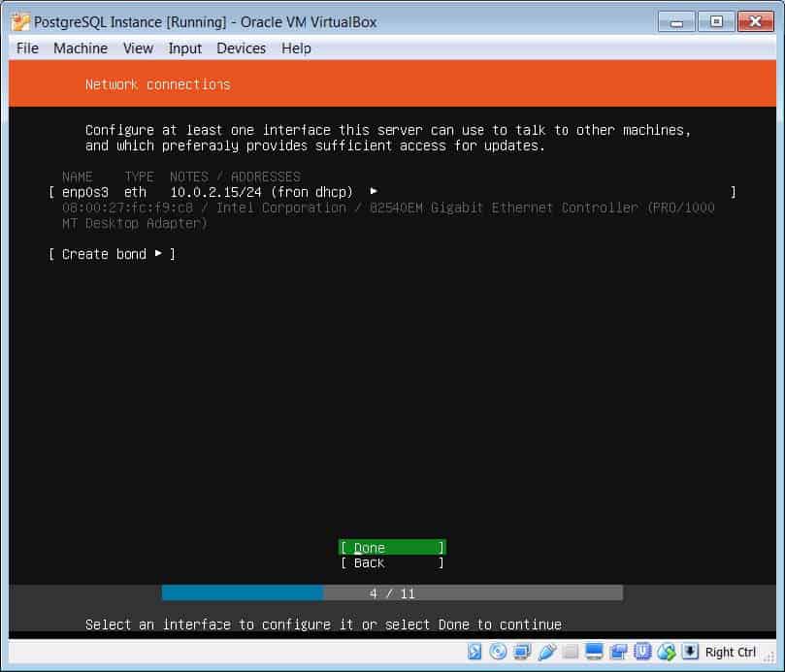785x672 pixels.
Task: Click the video capture status icon
Action: pyautogui.click(x=618, y=652)
